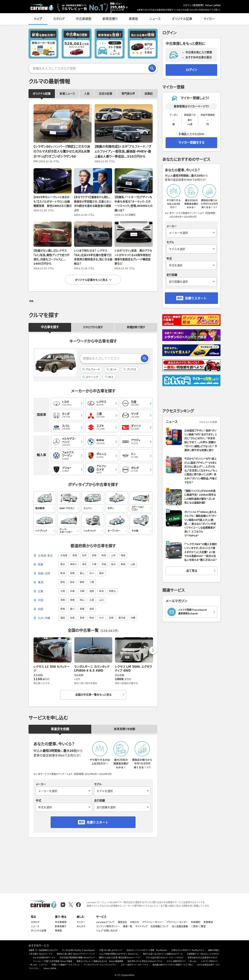Select the Alfa Romeo maker logo
Screen dimensions: 249x980
tap(91, 469)
